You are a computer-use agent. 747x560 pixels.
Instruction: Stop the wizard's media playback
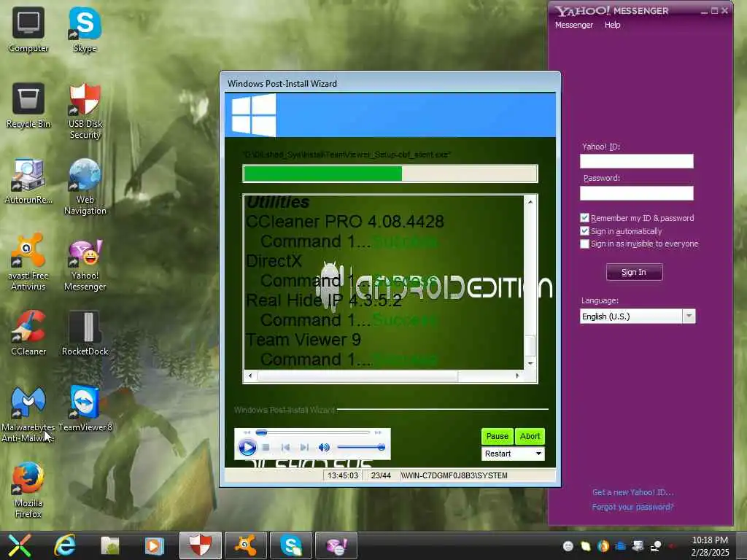coord(266,447)
